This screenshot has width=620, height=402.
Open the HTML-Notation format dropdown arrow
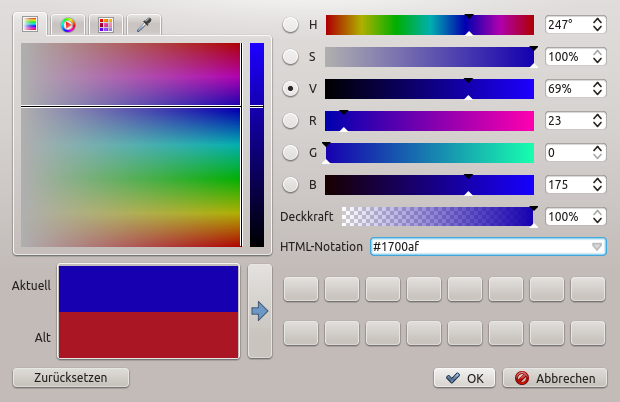[x=597, y=246]
